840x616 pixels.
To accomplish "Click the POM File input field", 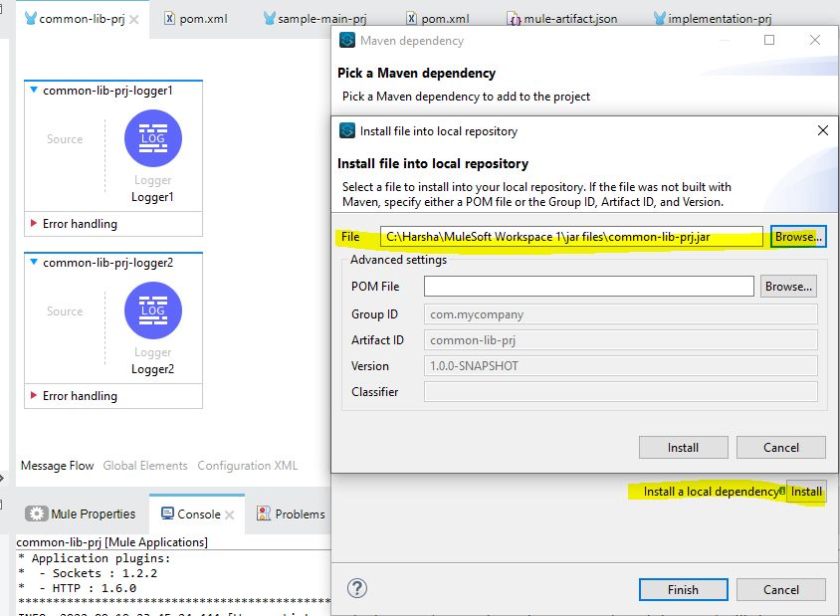I will (589, 286).
